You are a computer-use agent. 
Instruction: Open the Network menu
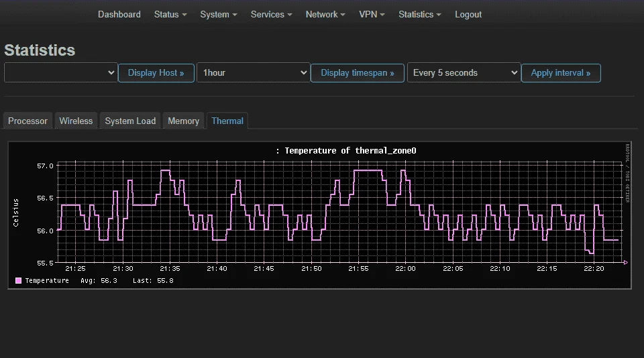(325, 14)
